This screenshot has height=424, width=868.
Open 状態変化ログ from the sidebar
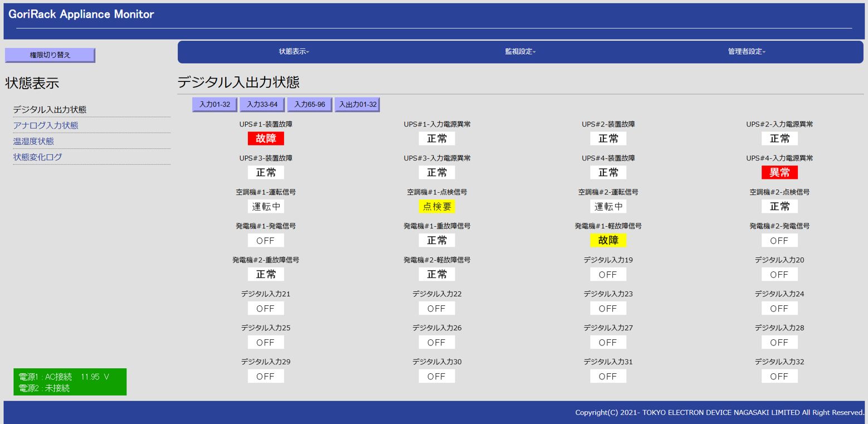point(38,157)
